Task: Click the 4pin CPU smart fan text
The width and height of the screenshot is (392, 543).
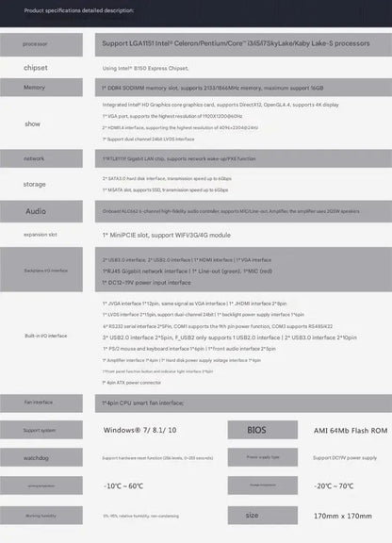Action: click(142, 403)
